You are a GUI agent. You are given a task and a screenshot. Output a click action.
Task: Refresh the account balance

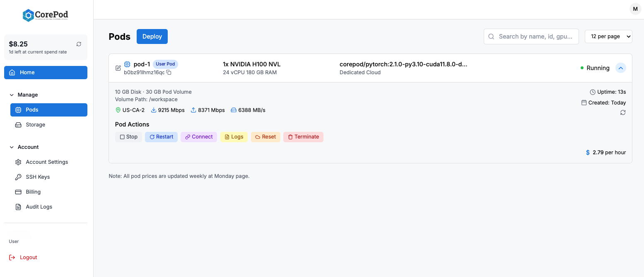(x=79, y=44)
